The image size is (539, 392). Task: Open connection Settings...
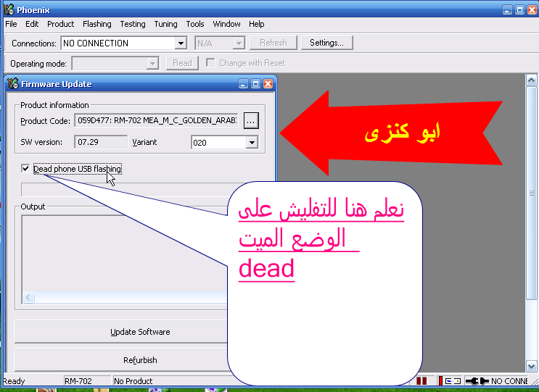click(x=327, y=43)
